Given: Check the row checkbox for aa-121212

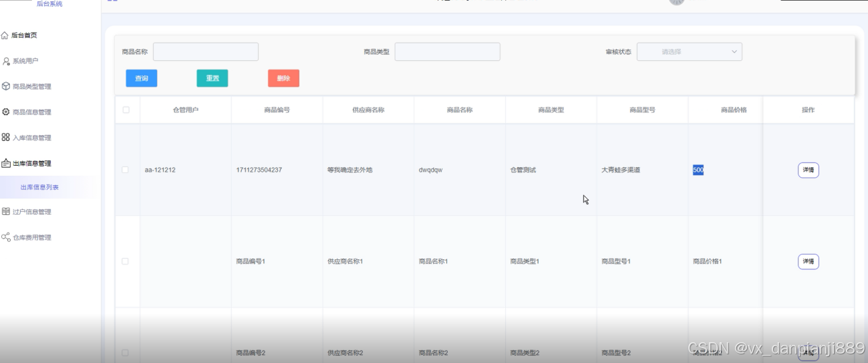Looking at the screenshot, I should [125, 170].
